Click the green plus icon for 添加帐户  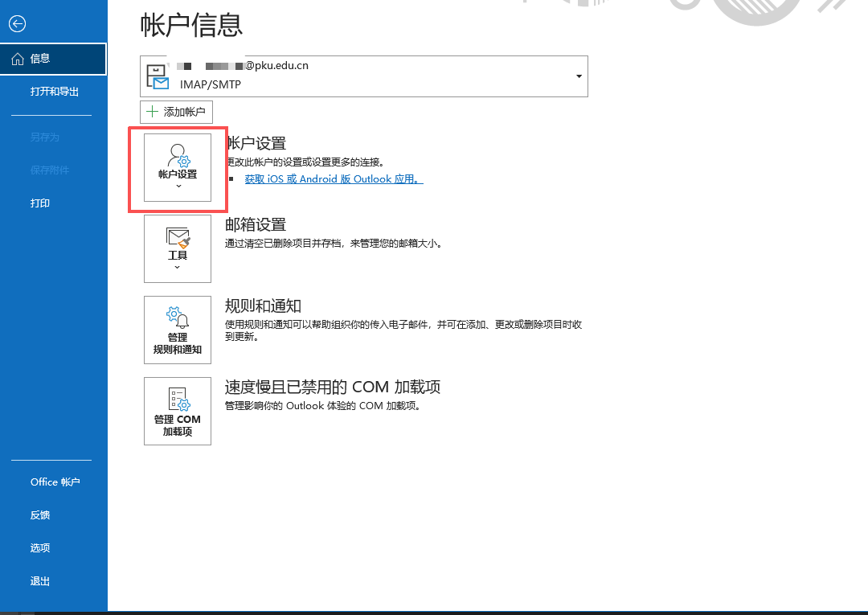[152, 112]
